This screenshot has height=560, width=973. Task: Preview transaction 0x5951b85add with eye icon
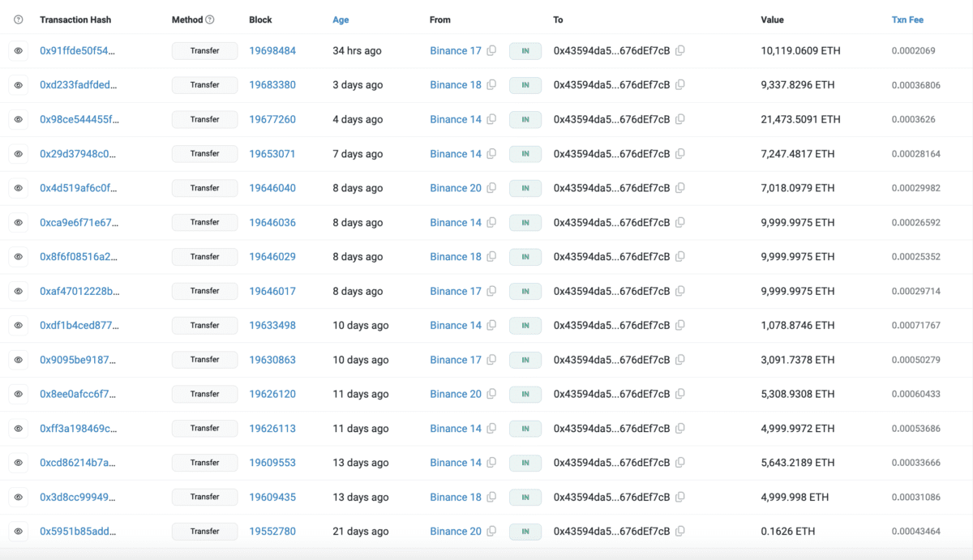18,532
